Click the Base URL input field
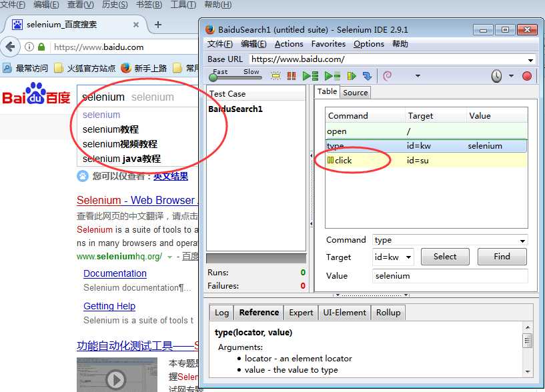 [x=388, y=59]
